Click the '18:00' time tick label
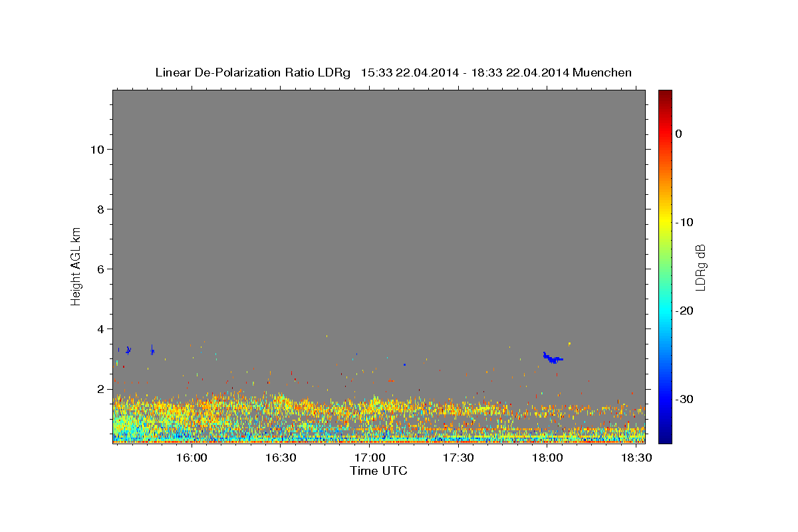Image resolution: width=798 pixels, height=532 pixels. point(547,458)
